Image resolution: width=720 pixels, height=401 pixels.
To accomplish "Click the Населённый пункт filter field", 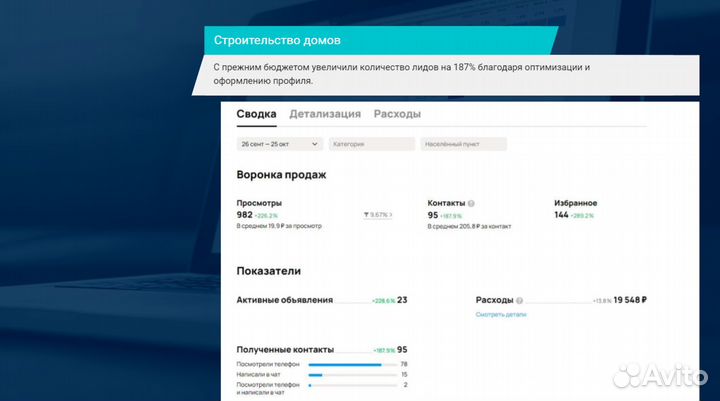I will (x=463, y=144).
